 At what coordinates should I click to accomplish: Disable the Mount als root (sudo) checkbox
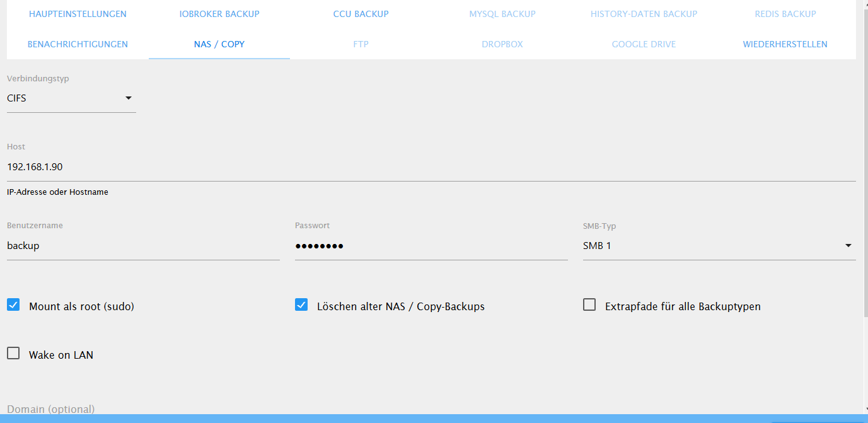coord(13,304)
